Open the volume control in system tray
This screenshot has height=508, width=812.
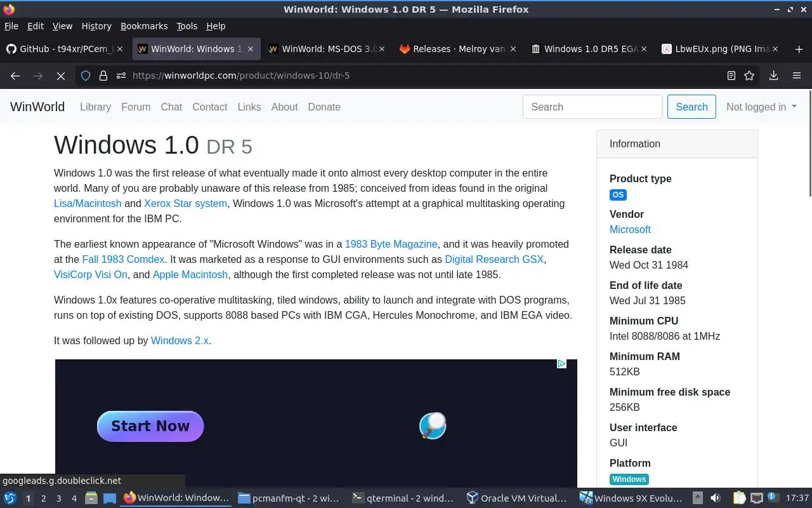coord(716,498)
